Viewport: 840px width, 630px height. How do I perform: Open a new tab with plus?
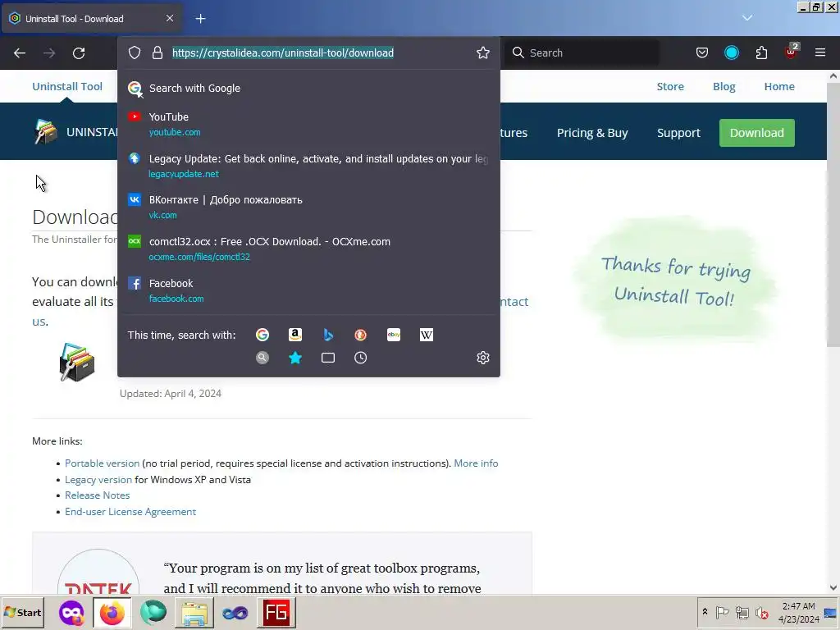(x=200, y=19)
